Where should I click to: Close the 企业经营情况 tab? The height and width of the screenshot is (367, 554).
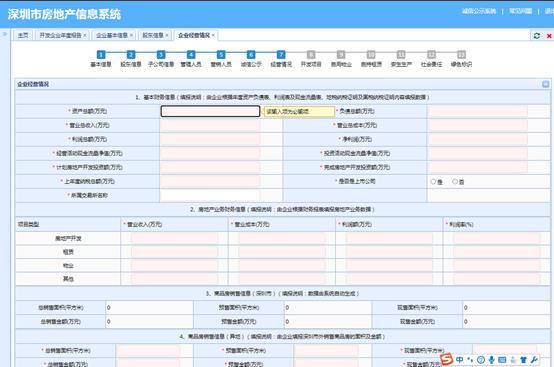click(x=213, y=35)
